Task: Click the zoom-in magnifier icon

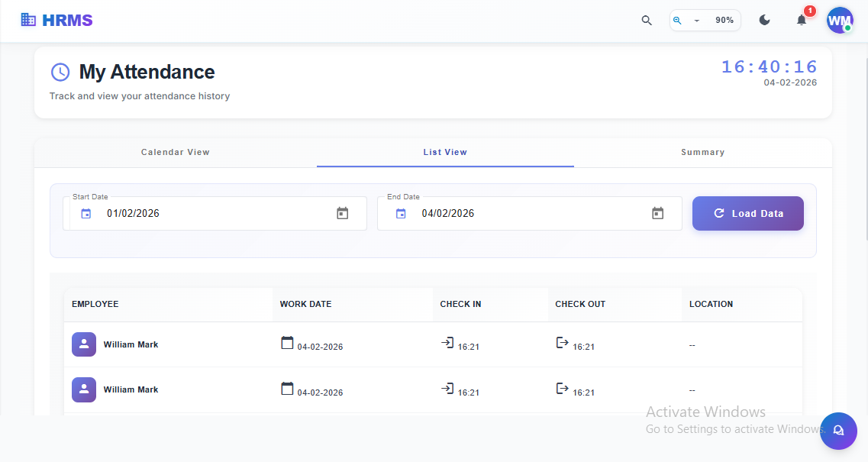Action: tap(677, 21)
